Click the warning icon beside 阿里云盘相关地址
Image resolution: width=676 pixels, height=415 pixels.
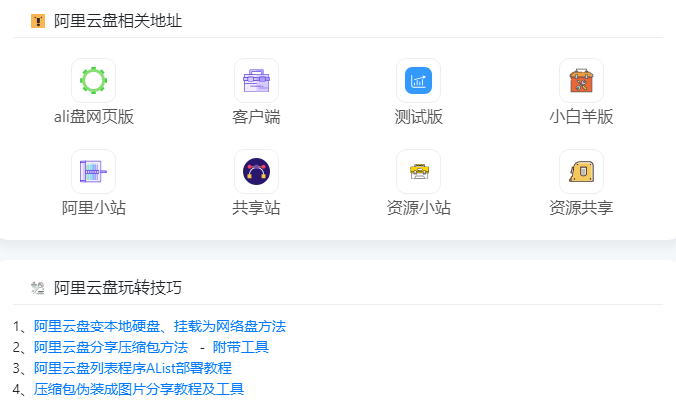[38, 21]
